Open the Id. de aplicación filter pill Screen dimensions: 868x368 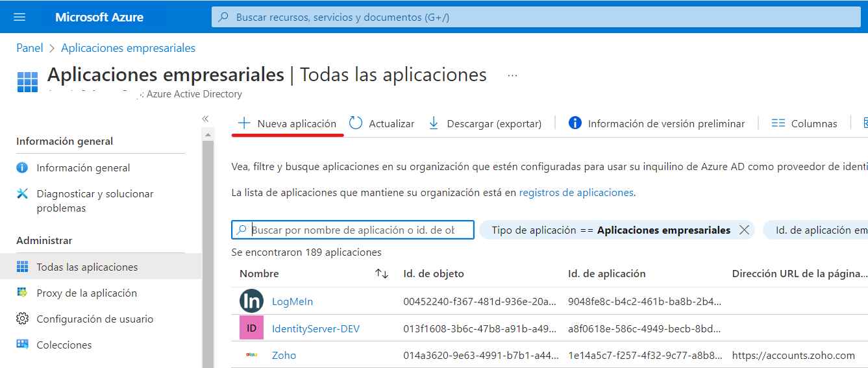coord(815,230)
